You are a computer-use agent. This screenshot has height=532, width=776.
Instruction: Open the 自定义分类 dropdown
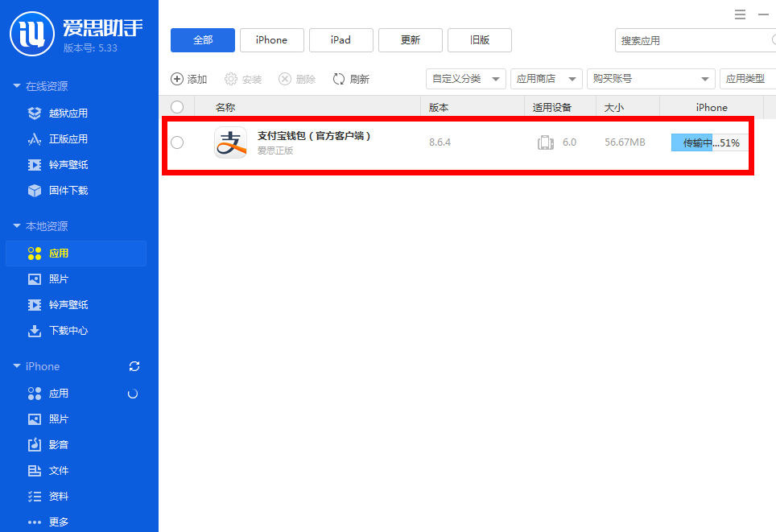tap(466, 78)
